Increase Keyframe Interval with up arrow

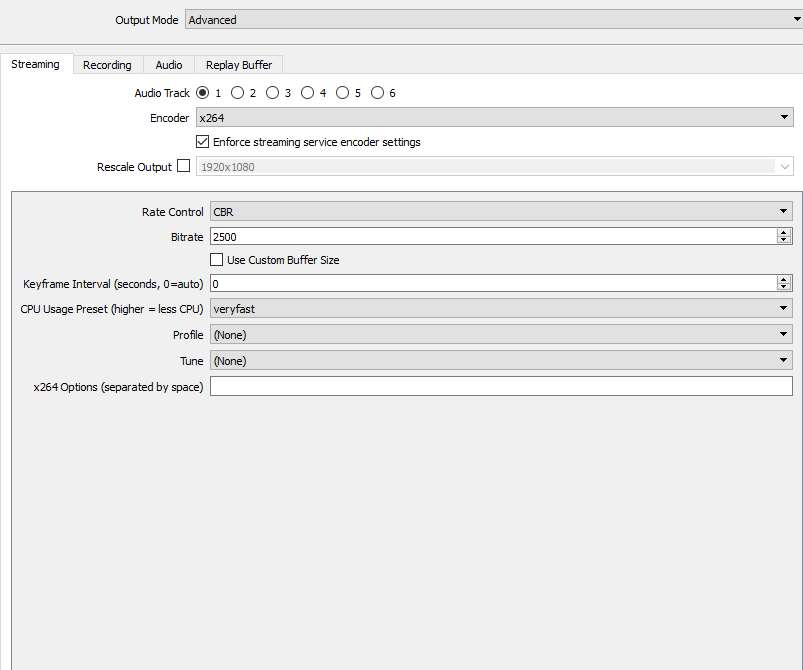pyautogui.click(x=784, y=280)
